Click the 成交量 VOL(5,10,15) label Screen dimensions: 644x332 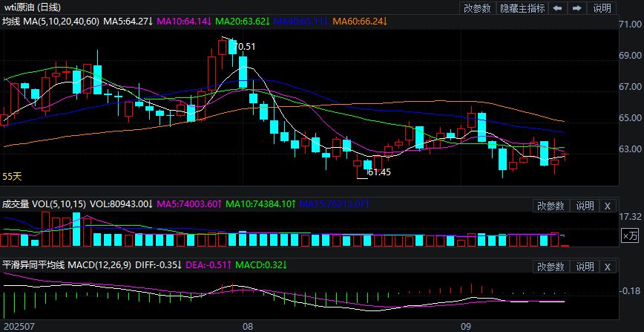click(x=44, y=204)
